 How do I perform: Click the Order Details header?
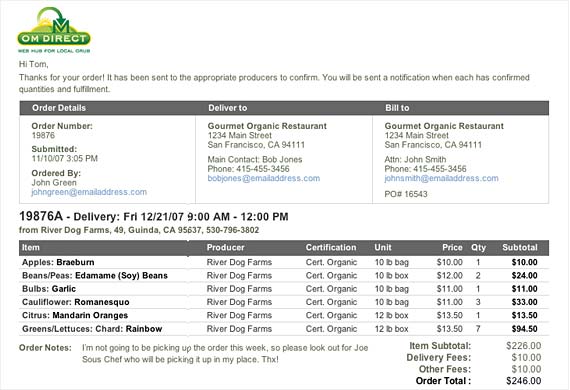(x=59, y=108)
